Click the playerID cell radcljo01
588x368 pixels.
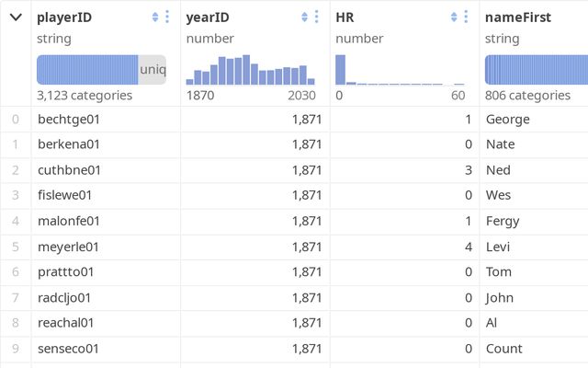[x=64, y=298]
